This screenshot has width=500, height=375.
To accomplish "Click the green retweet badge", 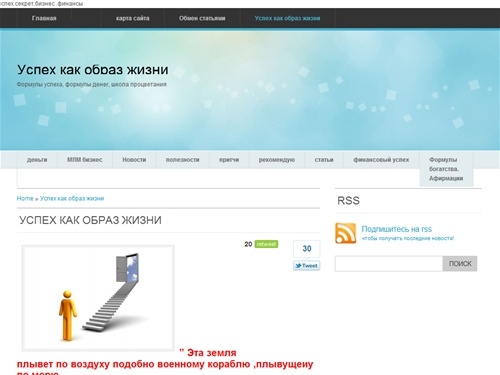I will (x=266, y=244).
